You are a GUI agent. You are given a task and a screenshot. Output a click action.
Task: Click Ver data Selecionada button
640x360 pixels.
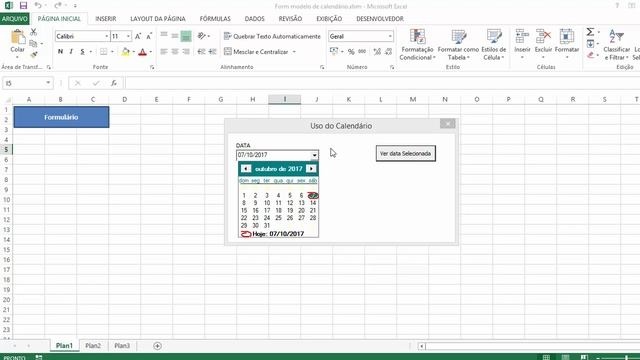406,153
